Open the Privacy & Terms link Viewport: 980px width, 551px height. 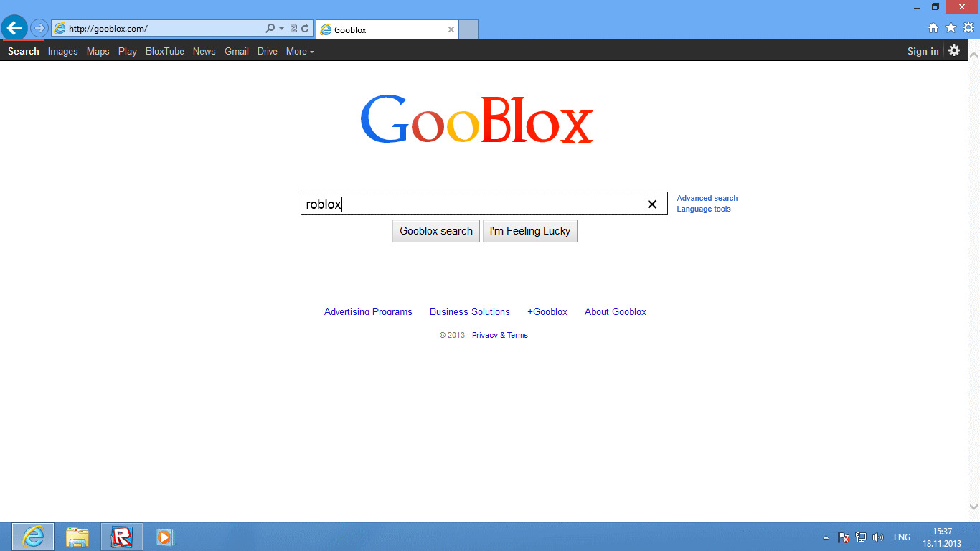tap(500, 335)
